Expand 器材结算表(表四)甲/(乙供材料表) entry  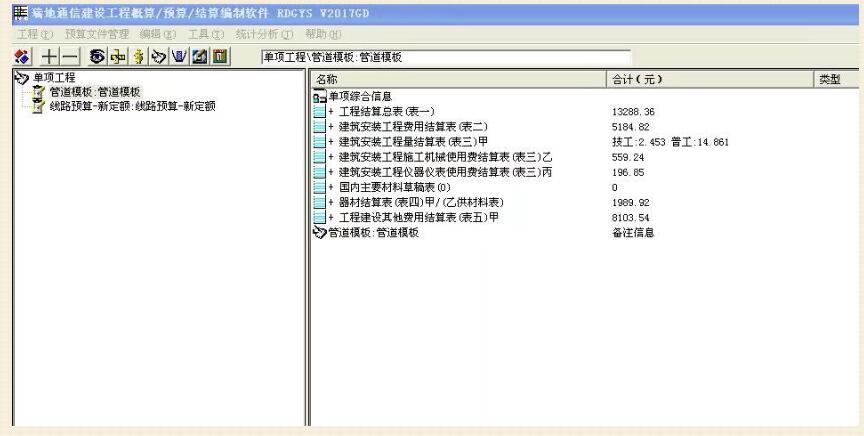[x=331, y=203]
